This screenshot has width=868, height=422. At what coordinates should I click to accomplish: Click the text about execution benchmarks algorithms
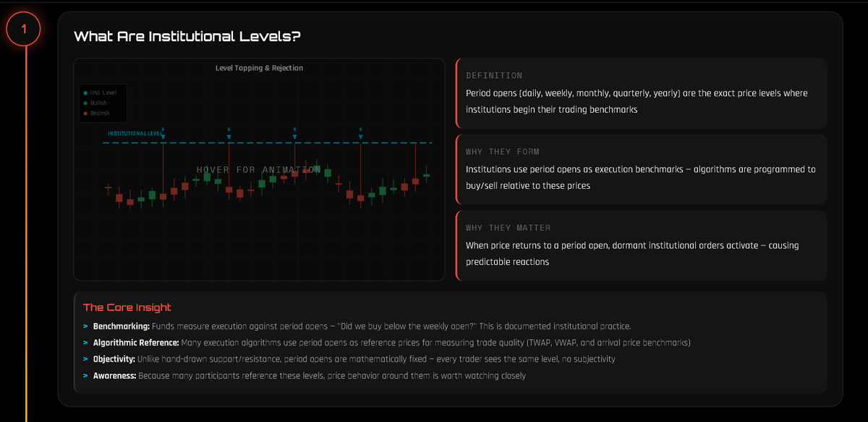coord(640,177)
